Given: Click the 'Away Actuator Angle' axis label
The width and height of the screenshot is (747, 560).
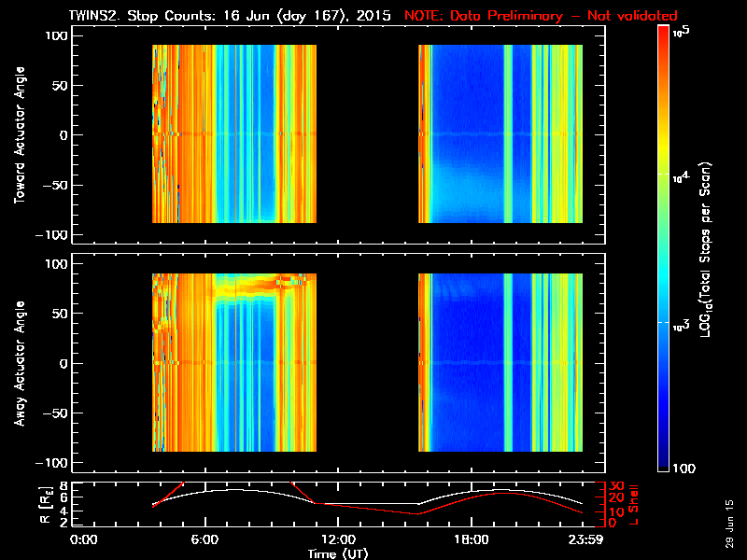Looking at the screenshot, I should tap(20, 363).
